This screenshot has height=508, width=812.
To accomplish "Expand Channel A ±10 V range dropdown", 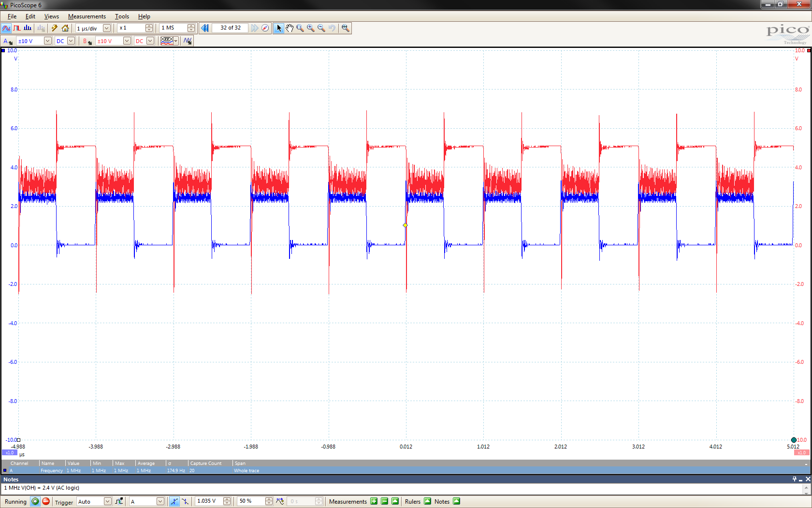I will (47, 41).
